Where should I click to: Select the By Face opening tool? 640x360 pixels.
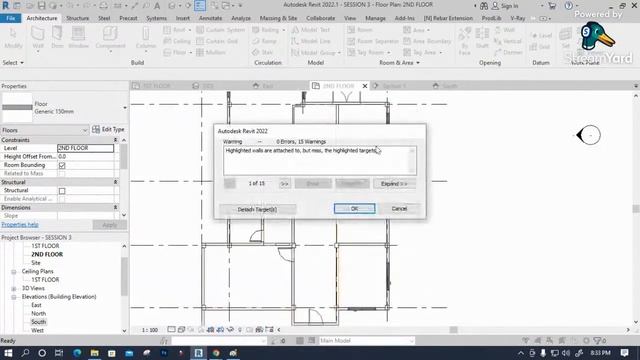(464, 41)
